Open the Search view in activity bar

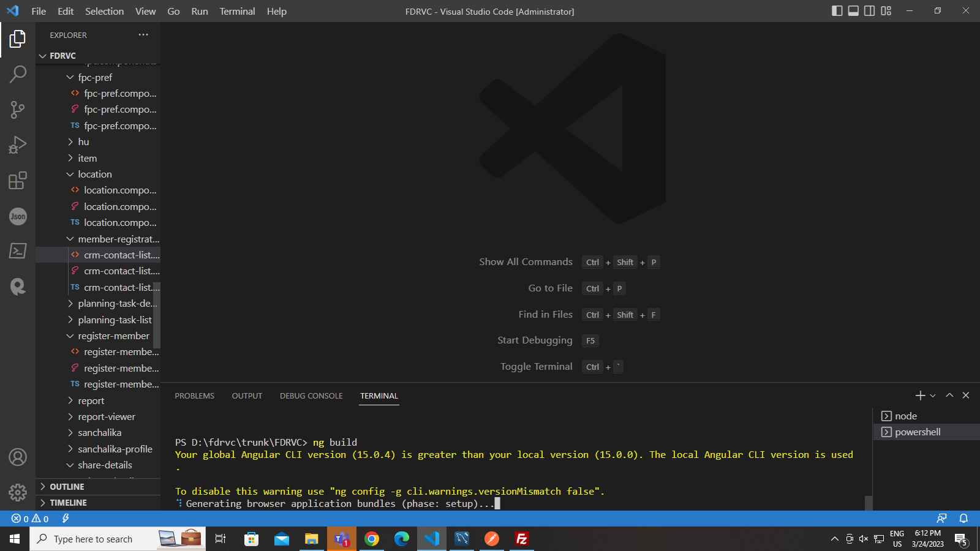pyautogui.click(x=18, y=74)
